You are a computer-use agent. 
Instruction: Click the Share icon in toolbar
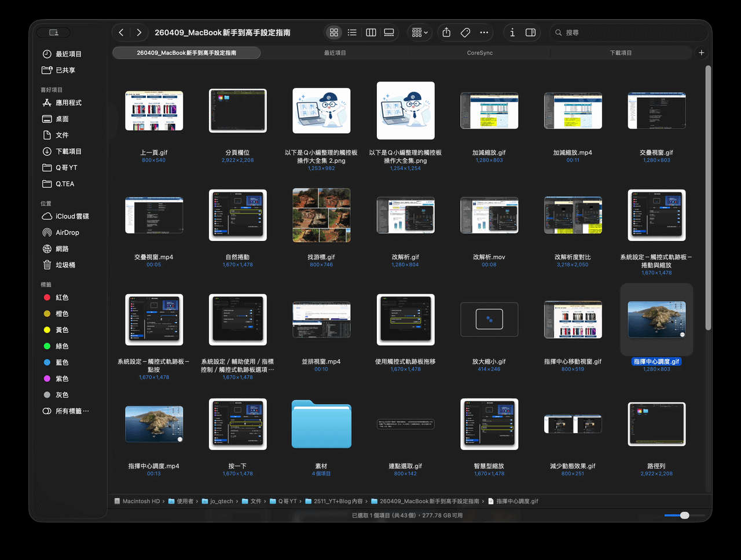coord(446,32)
